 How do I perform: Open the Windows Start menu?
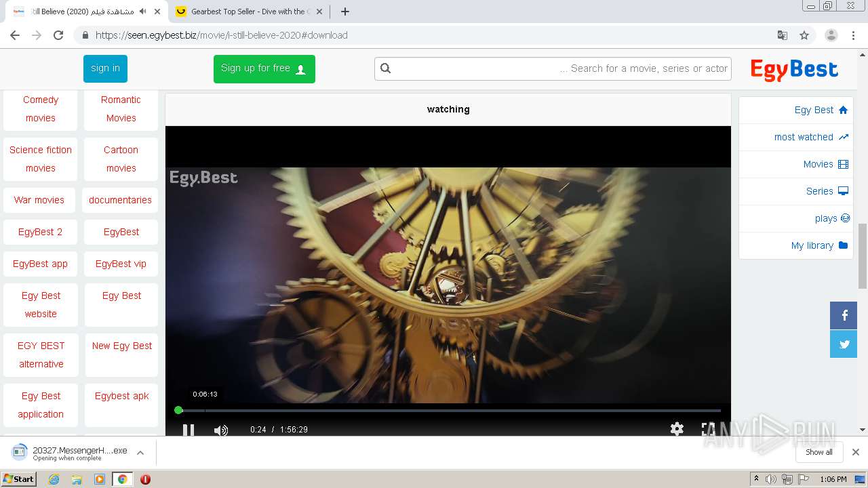(x=19, y=479)
